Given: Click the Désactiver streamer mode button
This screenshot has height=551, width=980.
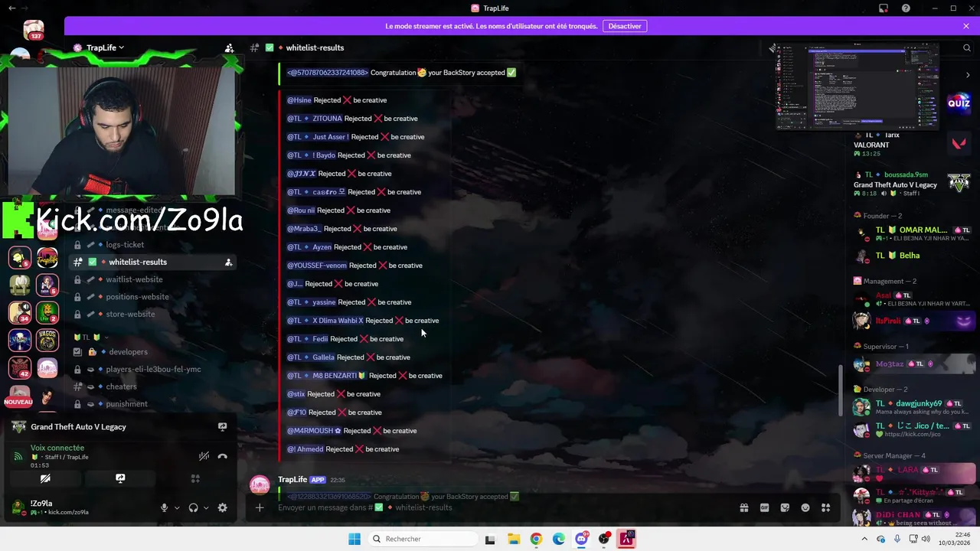Looking at the screenshot, I should (x=625, y=26).
